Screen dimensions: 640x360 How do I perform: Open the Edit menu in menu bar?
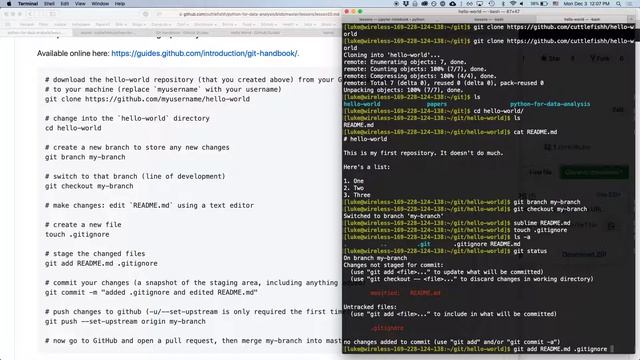[64, 4]
